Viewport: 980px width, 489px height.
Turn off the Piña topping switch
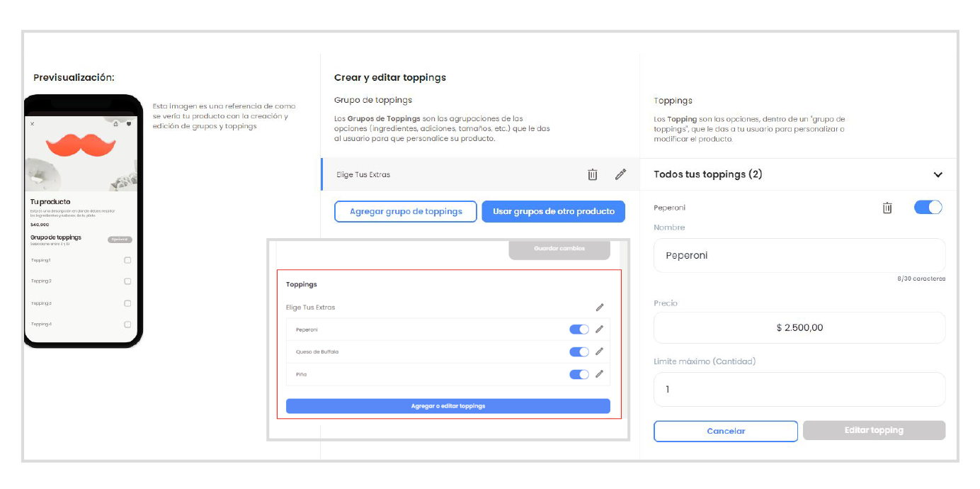(579, 374)
